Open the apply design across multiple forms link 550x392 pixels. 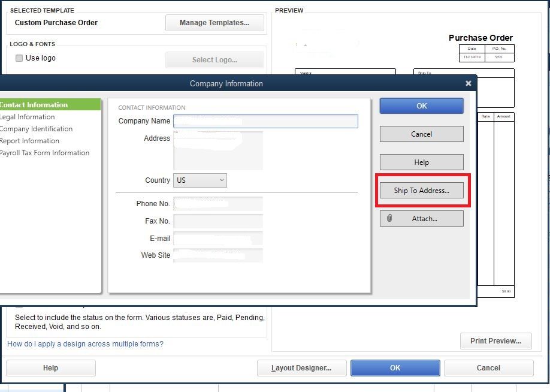[85, 344]
